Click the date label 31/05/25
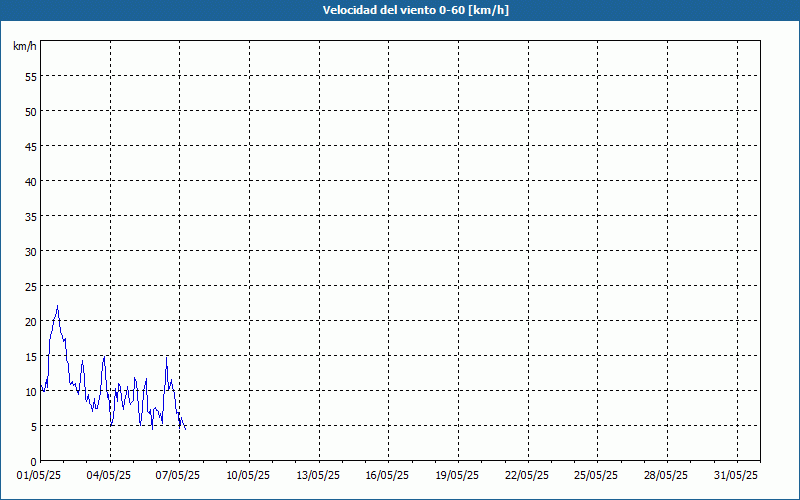This screenshot has width=800, height=500. (x=736, y=476)
